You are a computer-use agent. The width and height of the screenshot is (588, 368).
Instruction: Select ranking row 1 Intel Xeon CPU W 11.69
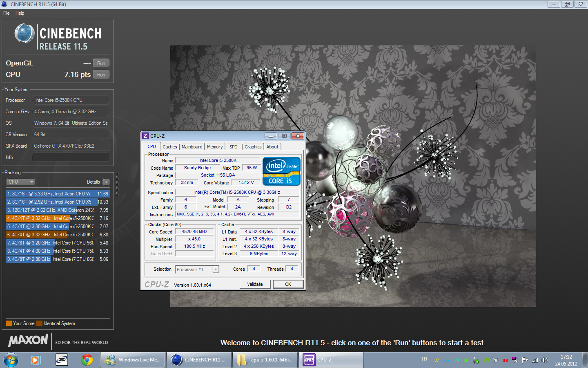point(58,194)
